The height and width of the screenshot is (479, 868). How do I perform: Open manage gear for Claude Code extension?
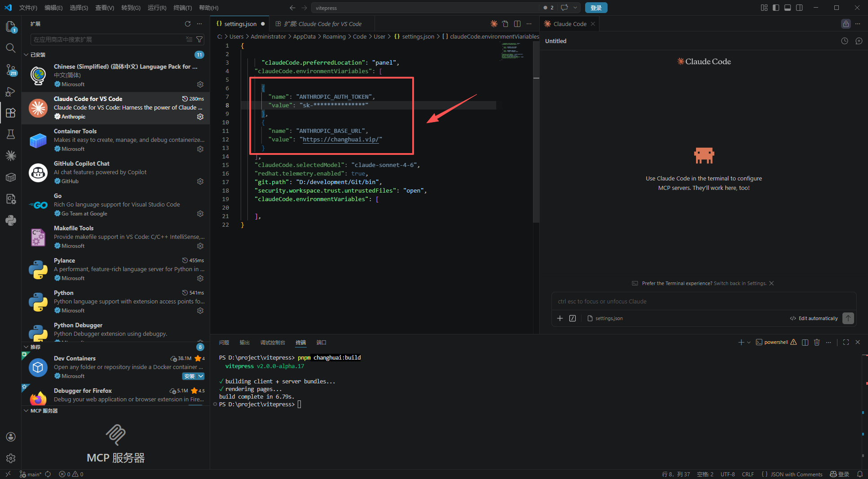point(200,117)
